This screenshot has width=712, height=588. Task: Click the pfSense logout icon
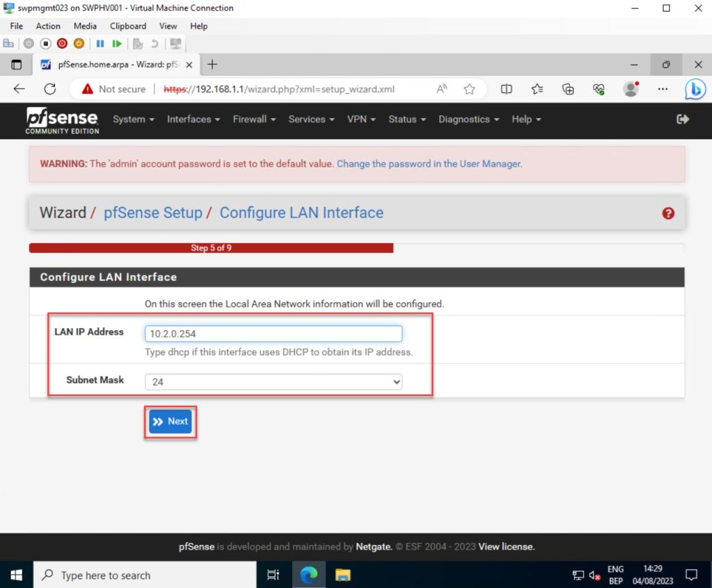click(x=682, y=120)
